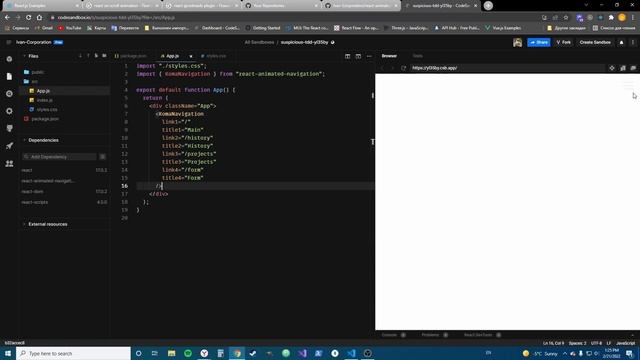Screen dimensions: 640x360
Task: Click the UTF-8 encoding status entry
Action: click(x=596, y=343)
